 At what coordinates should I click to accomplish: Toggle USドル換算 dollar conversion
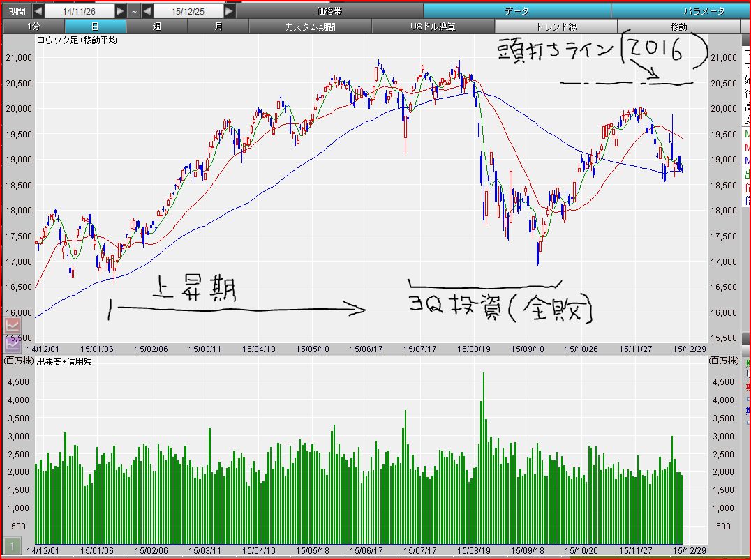[x=433, y=27]
